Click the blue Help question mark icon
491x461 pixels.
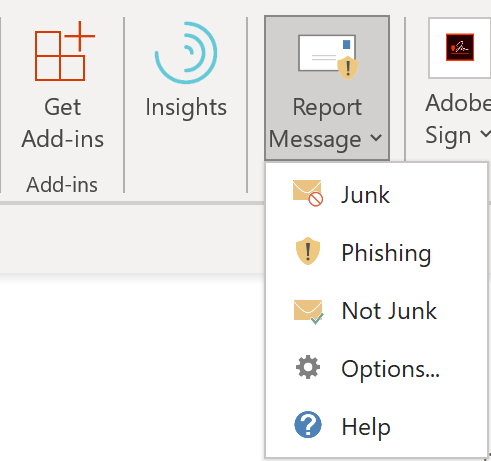click(308, 424)
